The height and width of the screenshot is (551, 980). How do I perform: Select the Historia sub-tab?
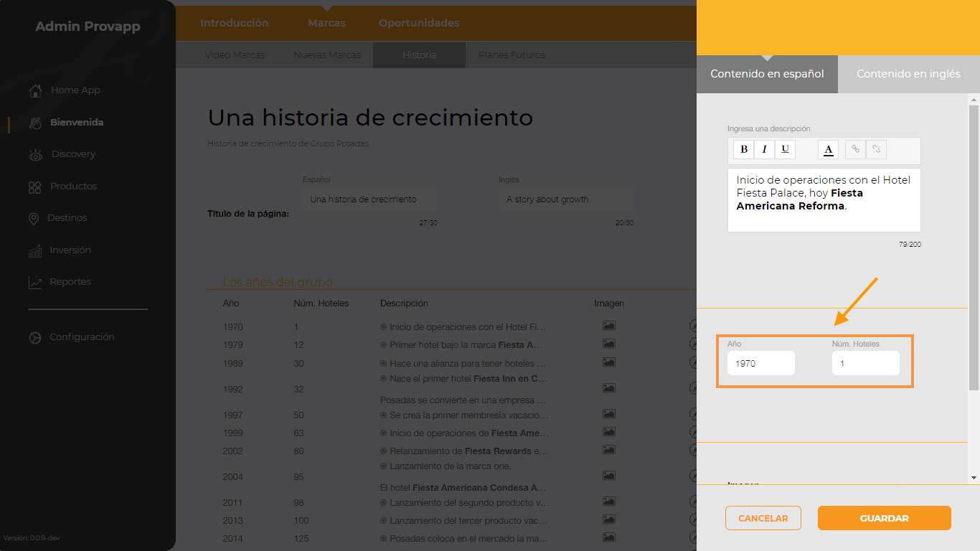[419, 55]
